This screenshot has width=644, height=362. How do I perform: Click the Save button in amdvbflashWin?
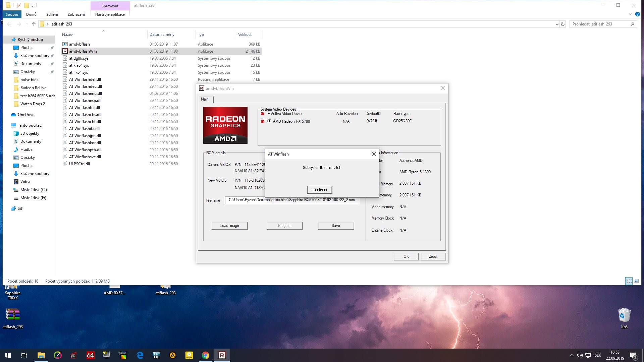point(336,226)
